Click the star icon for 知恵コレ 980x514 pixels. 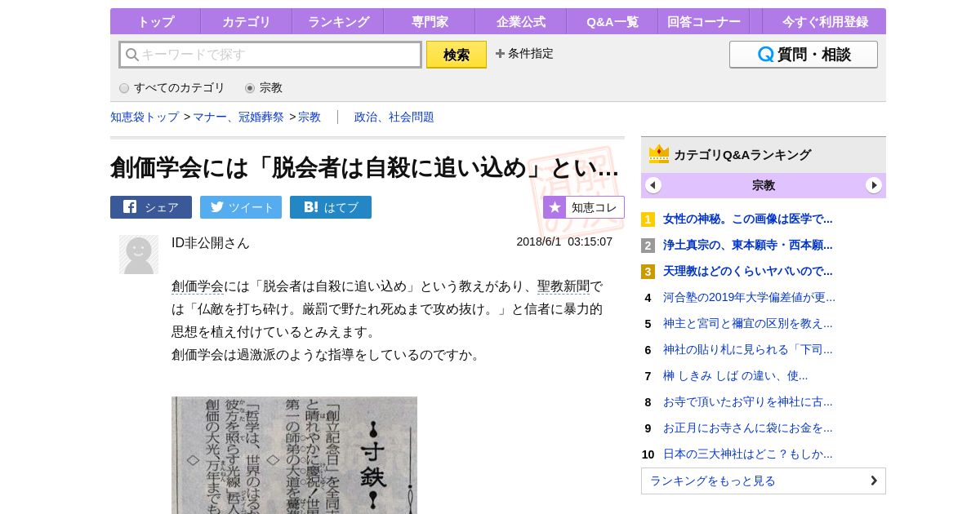(555, 207)
